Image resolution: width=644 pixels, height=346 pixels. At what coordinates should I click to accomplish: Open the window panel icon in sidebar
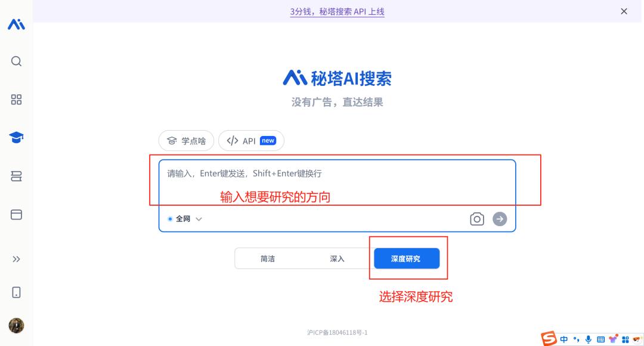(17, 215)
